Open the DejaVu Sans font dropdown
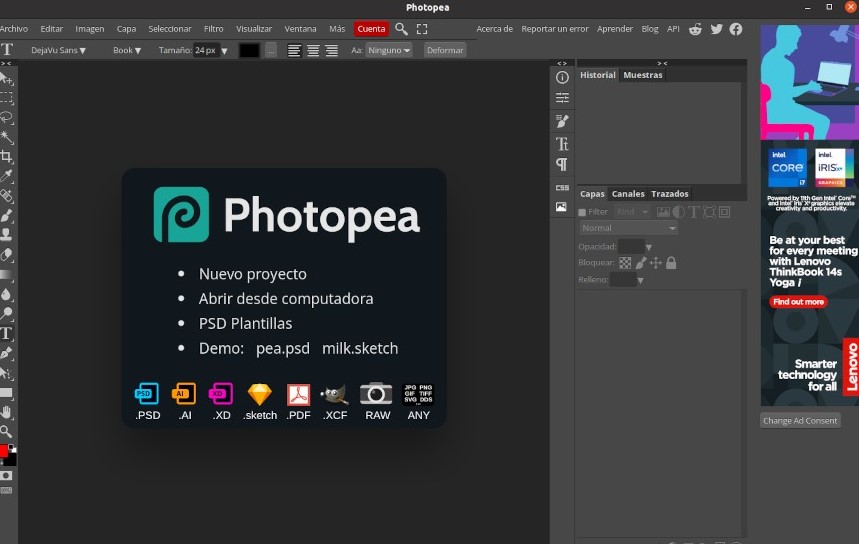 tap(58, 50)
